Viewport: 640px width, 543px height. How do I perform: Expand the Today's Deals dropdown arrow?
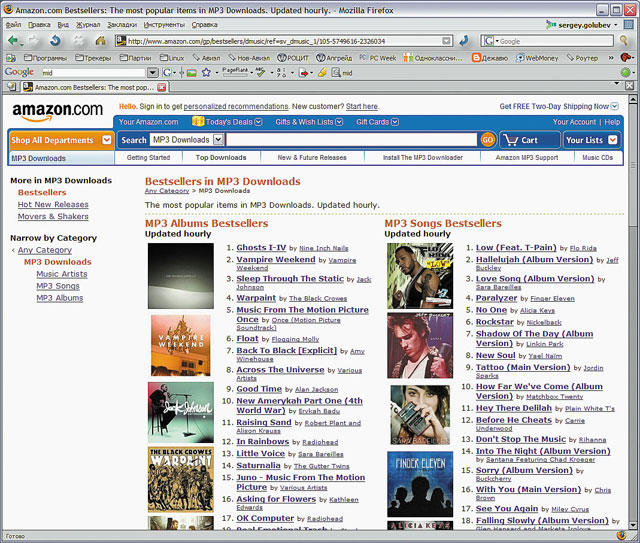(x=258, y=122)
